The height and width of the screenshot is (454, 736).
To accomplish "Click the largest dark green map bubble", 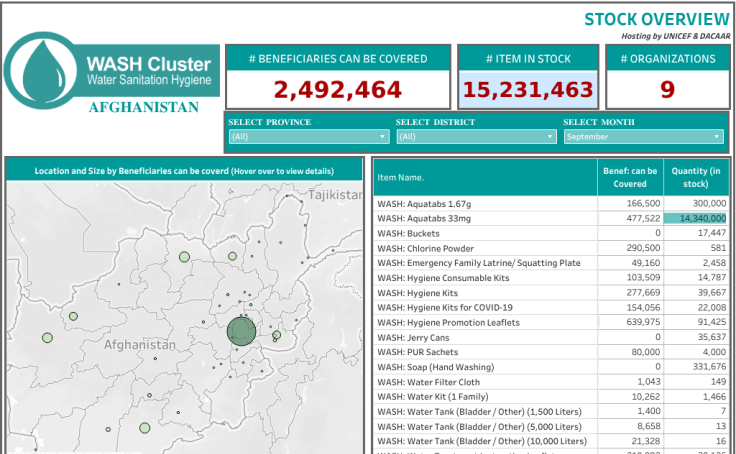I will [x=241, y=331].
